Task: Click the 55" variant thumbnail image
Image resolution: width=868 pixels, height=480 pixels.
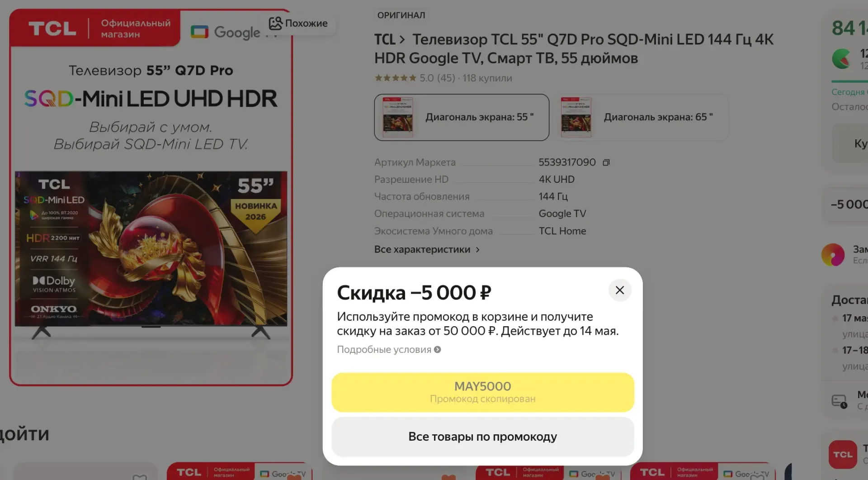Action: tap(398, 117)
